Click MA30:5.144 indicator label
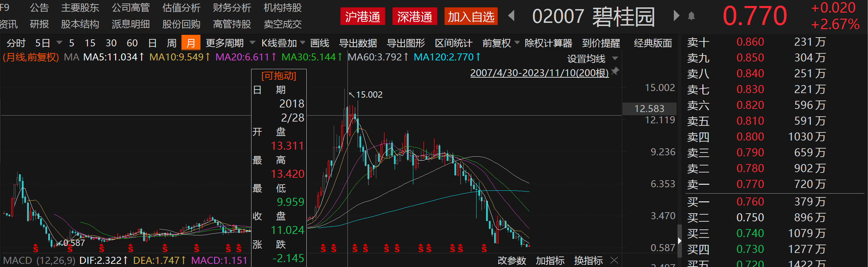 (312, 57)
